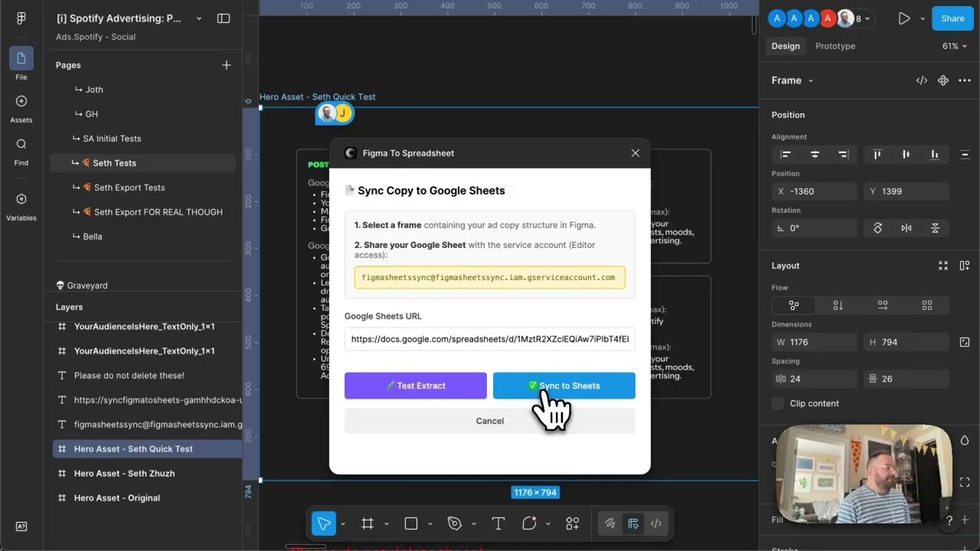Image resolution: width=980 pixels, height=551 pixels.
Task: Select the Text tool
Action: 498,523
